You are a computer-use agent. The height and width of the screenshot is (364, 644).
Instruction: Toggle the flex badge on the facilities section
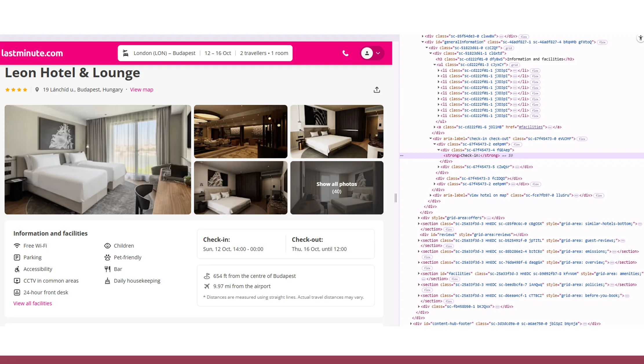point(454,279)
